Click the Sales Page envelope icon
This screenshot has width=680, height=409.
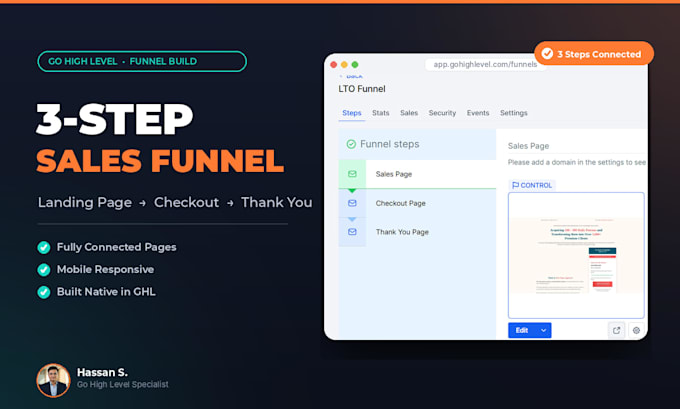(x=352, y=174)
